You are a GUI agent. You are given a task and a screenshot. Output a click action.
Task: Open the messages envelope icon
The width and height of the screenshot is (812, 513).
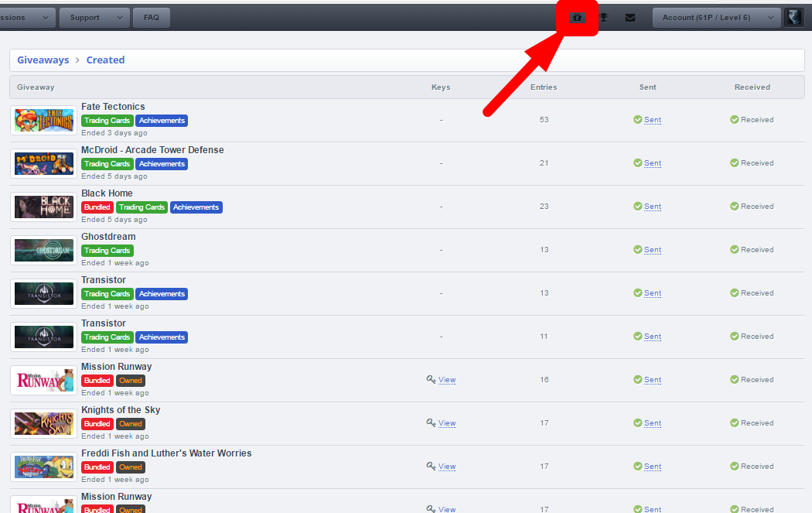point(630,18)
